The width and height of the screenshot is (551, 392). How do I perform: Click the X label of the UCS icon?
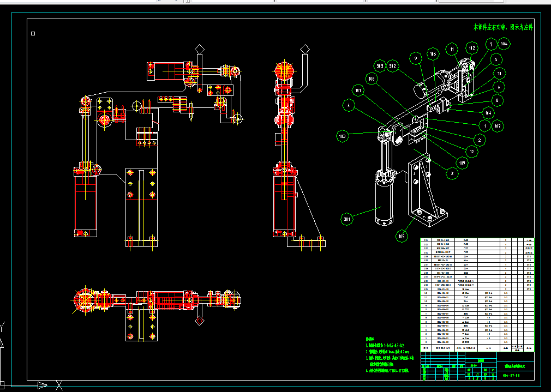[59, 385]
